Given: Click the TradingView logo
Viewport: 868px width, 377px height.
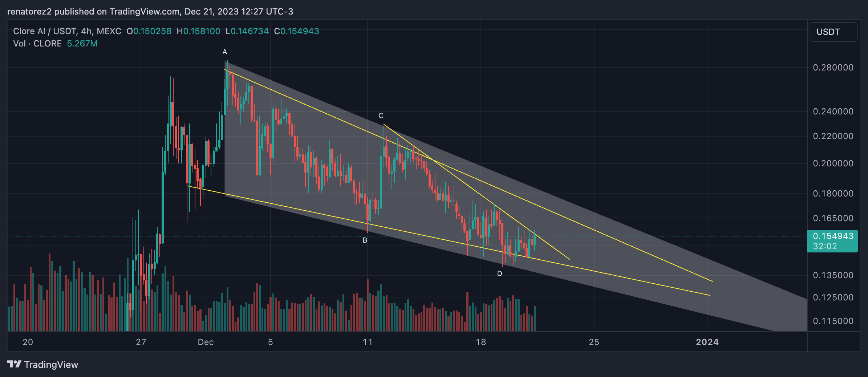Looking at the screenshot, I should pyautogui.click(x=42, y=364).
